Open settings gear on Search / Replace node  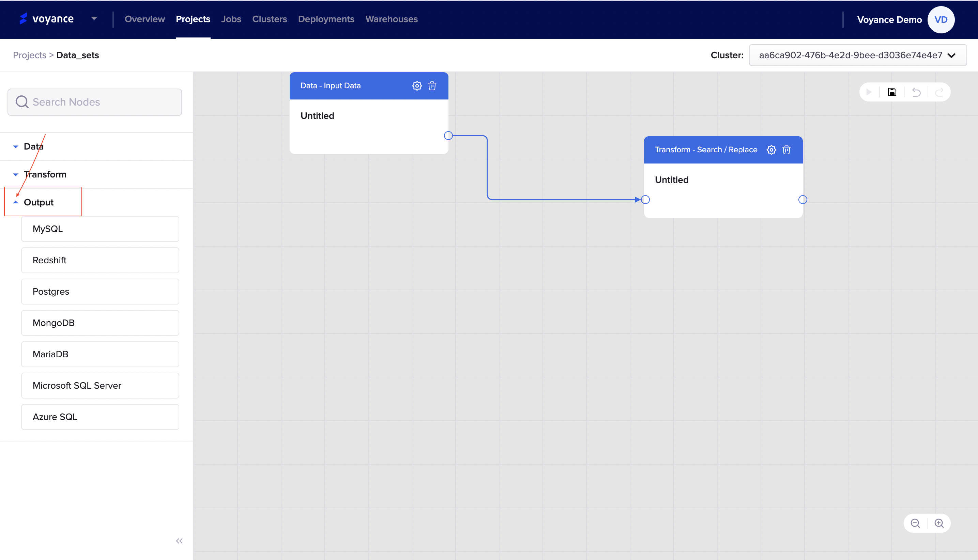point(771,150)
